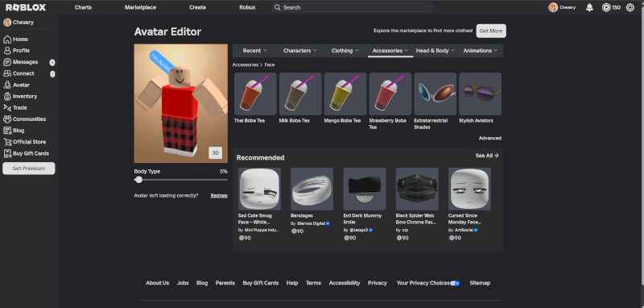The height and width of the screenshot is (308, 644).
Task: Click the Robux balance icon
Action: 606,7
